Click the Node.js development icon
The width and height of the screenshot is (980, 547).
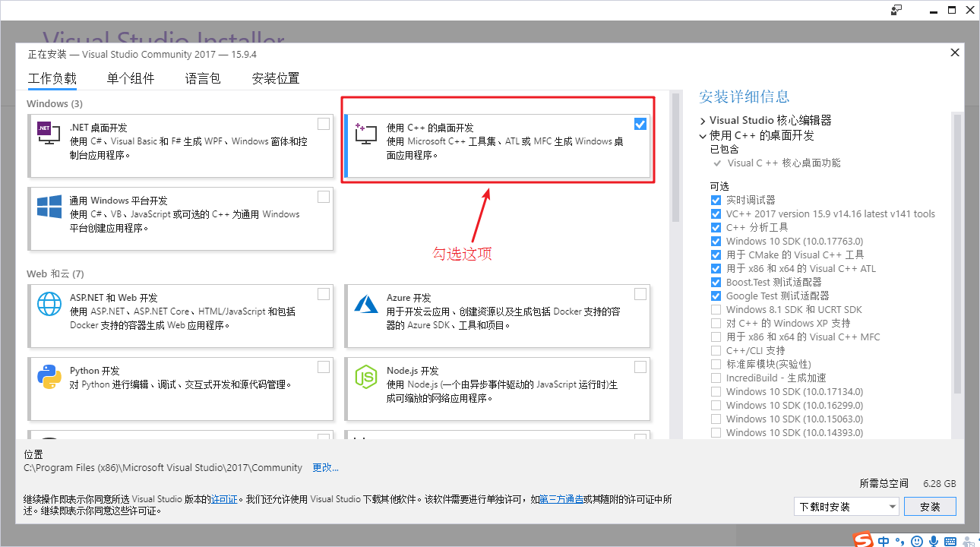click(365, 377)
